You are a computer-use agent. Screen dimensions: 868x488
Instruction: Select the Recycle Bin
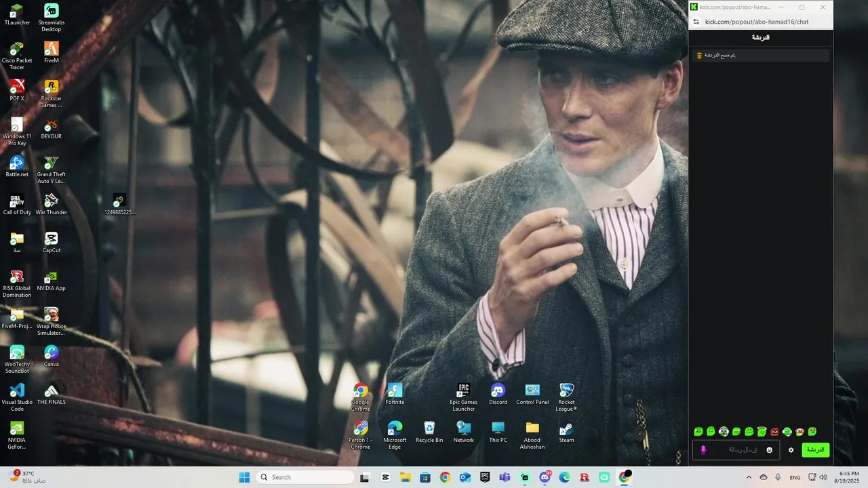[x=429, y=432]
